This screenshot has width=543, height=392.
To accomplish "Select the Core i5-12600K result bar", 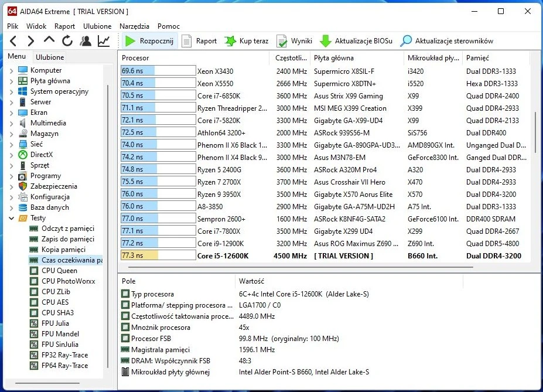I will (158, 255).
